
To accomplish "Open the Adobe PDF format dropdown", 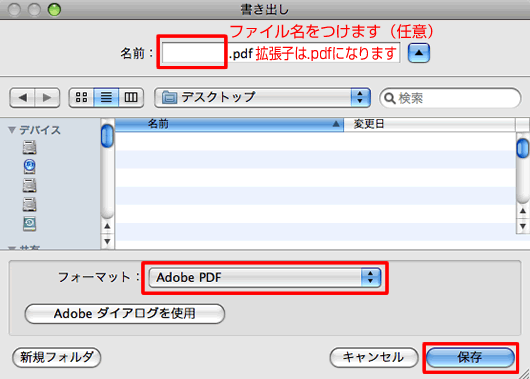I will click(265, 278).
